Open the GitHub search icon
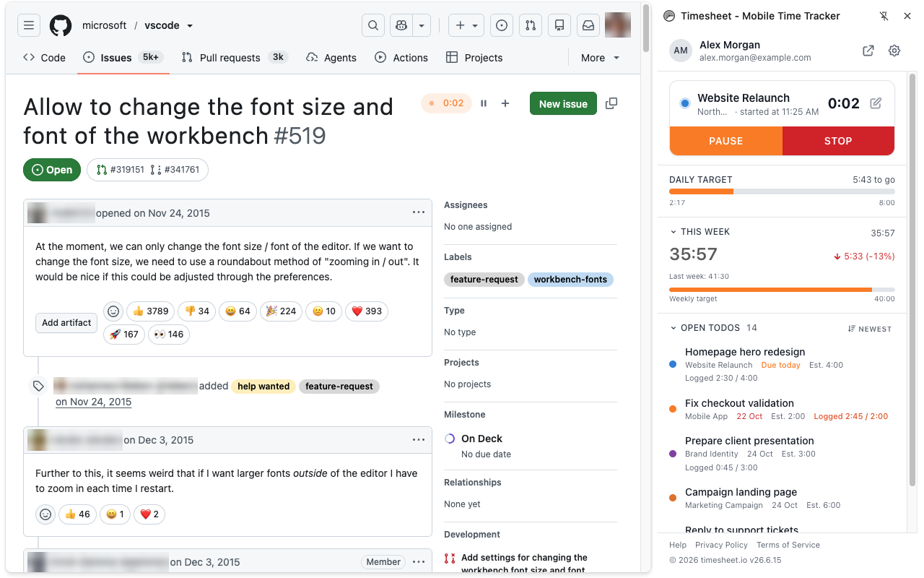The height and width of the screenshot is (578, 924). point(373,25)
